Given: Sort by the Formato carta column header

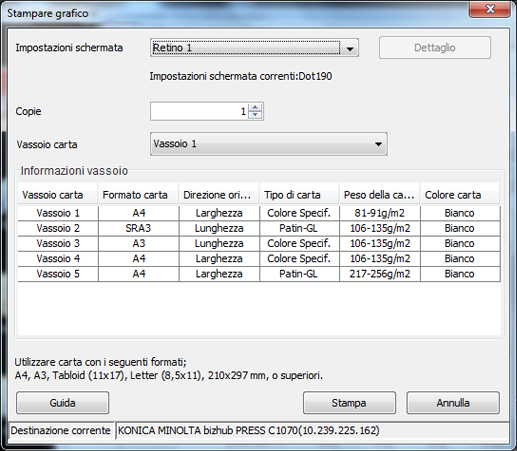Looking at the screenshot, I should tap(138, 195).
